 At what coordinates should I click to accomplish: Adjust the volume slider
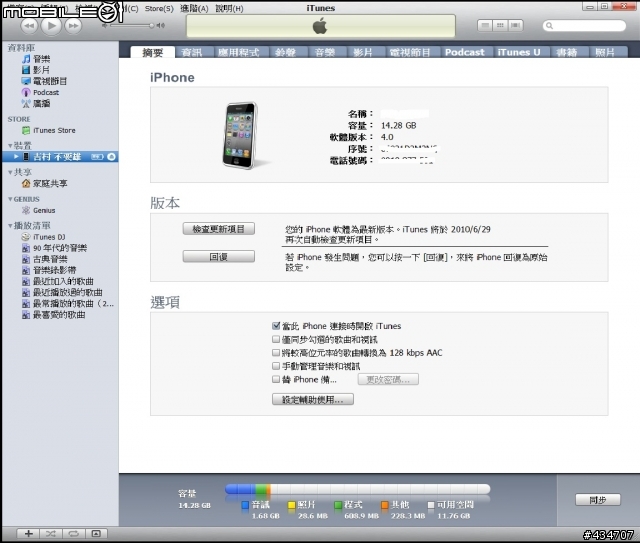pos(130,25)
